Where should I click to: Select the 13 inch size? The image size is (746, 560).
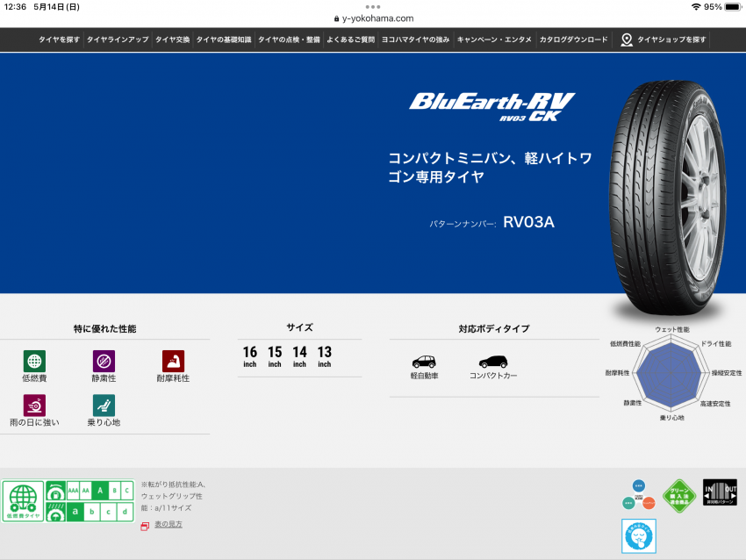325,356
